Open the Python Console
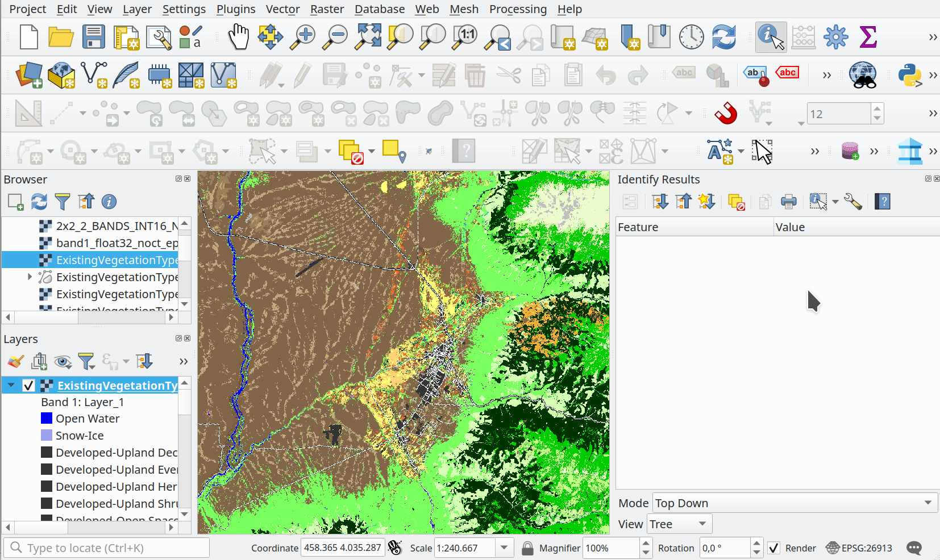The image size is (940, 560). pos(909,74)
